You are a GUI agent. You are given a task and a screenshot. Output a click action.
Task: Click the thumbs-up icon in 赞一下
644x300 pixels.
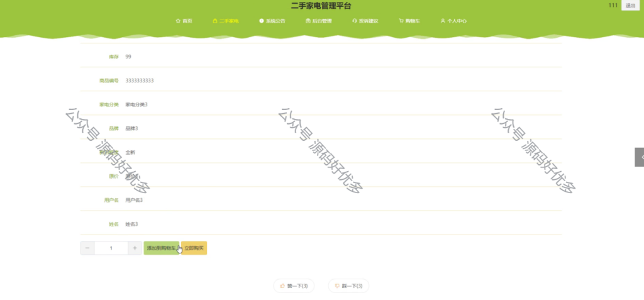(x=282, y=286)
